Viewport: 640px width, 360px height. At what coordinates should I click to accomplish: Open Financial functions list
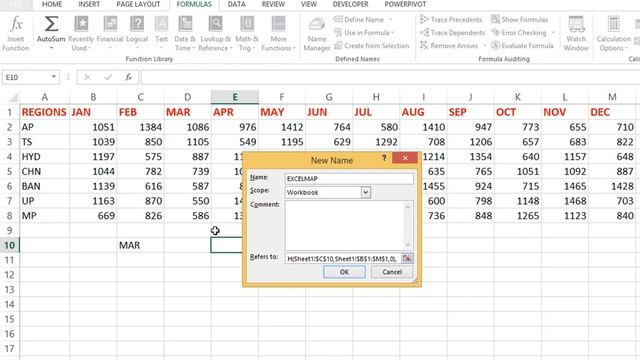(110, 33)
